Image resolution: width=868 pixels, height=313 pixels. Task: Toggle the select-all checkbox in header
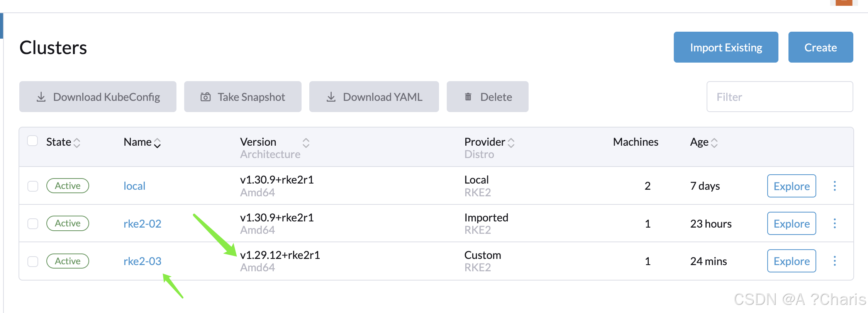tap(32, 141)
